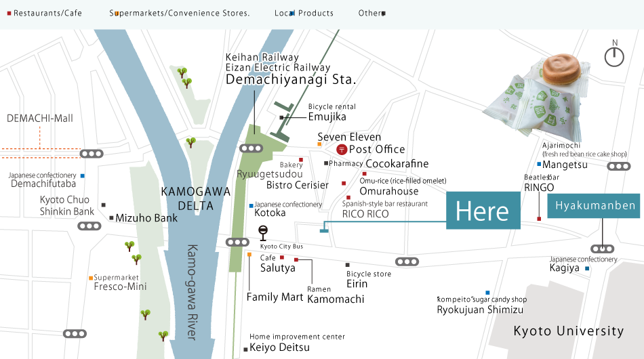Click the DEMACHI-Mall label
Image resolution: width=644 pixels, height=359 pixels.
(x=40, y=119)
